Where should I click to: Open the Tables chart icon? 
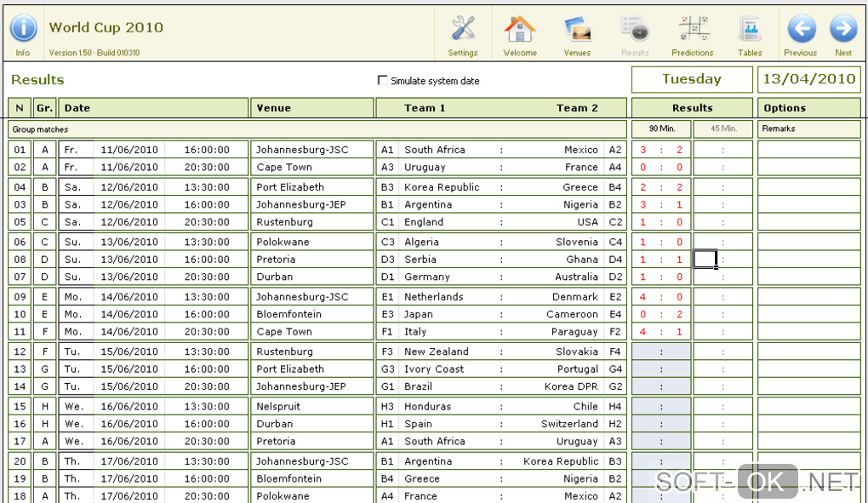(750, 29)
